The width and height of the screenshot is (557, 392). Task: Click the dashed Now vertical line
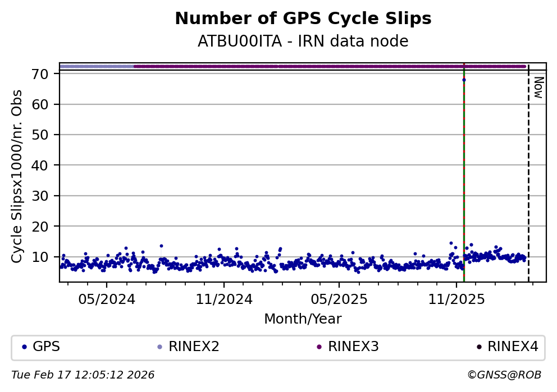528,179
